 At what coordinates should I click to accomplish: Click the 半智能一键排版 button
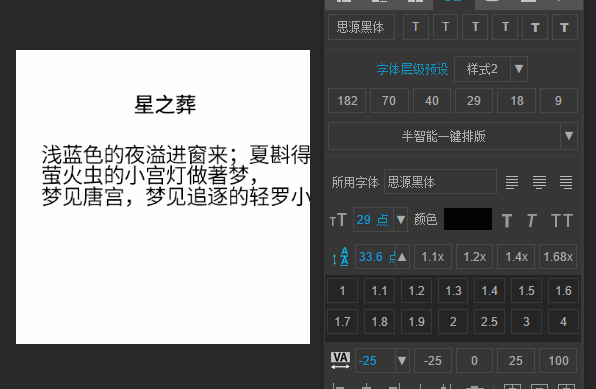[x=444, y=136]
